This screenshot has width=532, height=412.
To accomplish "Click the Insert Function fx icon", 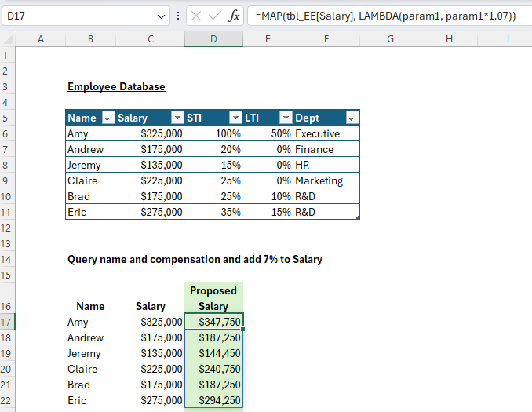I will pyautogui.click(x=234, y=16).
